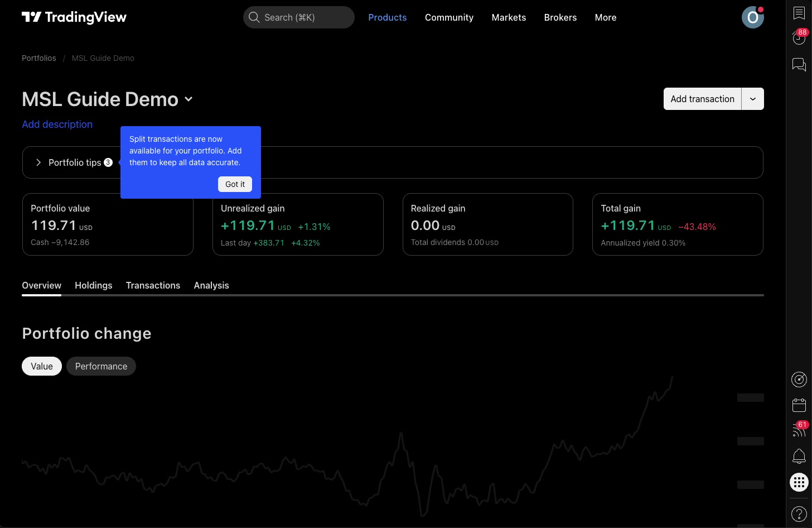Click the MSL Guide Demo breadcrumb

pos(103,58)
